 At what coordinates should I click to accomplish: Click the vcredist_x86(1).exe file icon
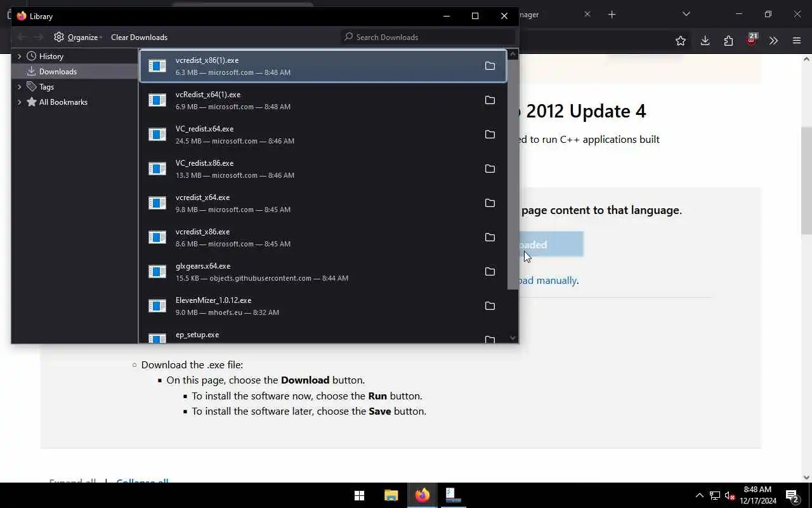point(157,66)
